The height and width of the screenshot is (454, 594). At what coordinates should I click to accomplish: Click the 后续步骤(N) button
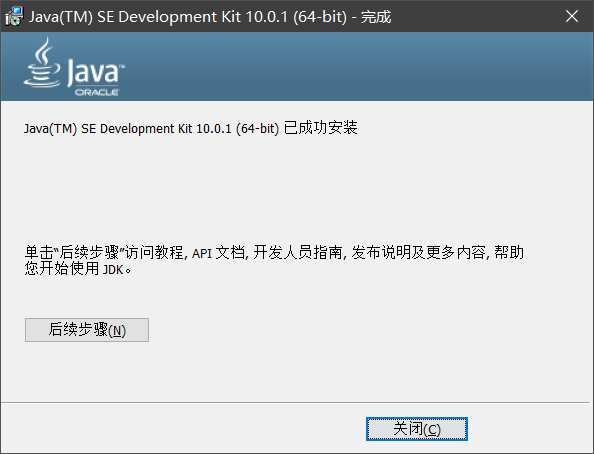tap(87, 330)
